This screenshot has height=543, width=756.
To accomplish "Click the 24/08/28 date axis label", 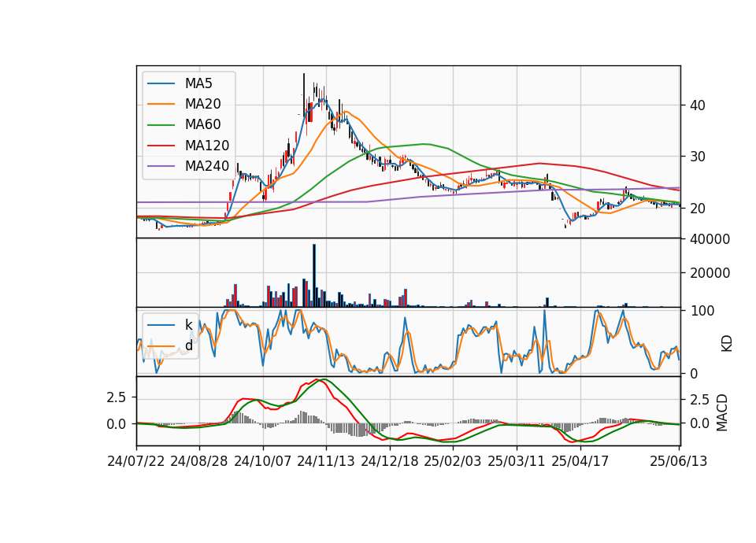I will [x=199, y=461].
